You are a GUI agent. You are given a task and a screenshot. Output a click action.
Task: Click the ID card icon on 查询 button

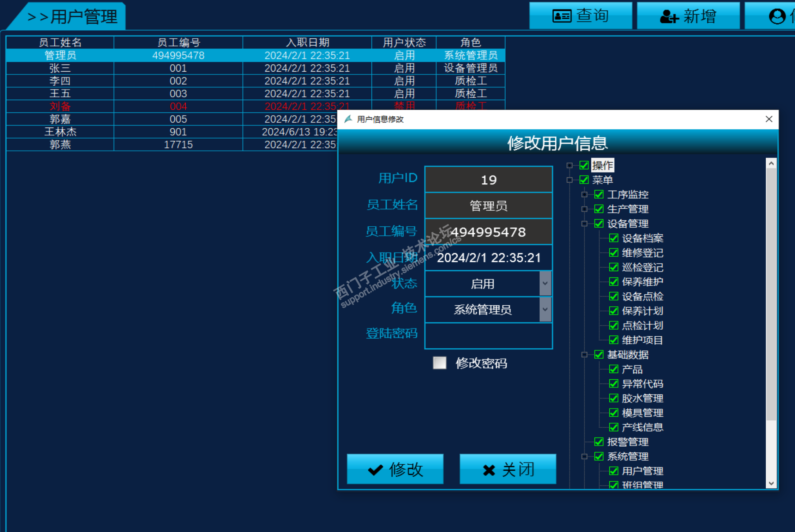click(561, 16)
